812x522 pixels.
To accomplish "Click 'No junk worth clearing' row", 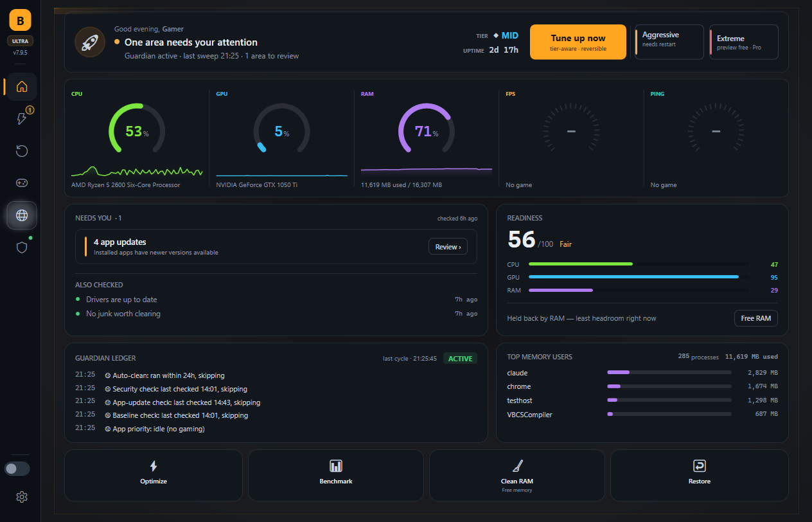I will (x=276, y=314).
